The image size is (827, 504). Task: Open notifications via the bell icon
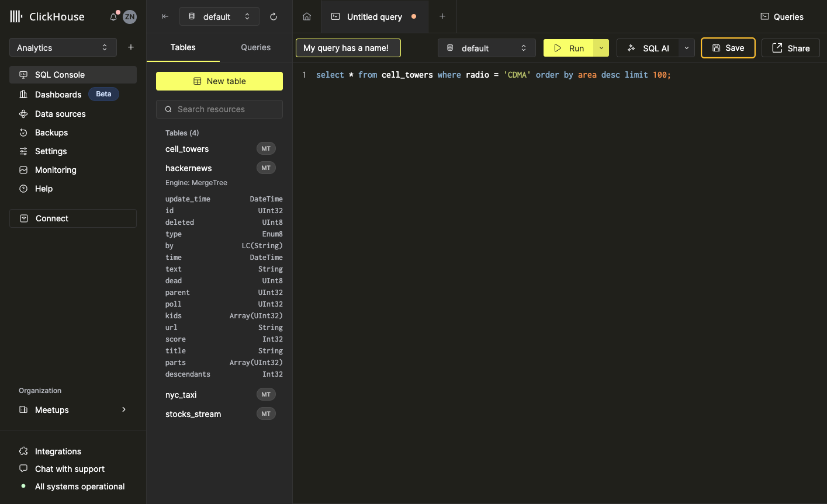pyautogui.click(x=113, y=16)
